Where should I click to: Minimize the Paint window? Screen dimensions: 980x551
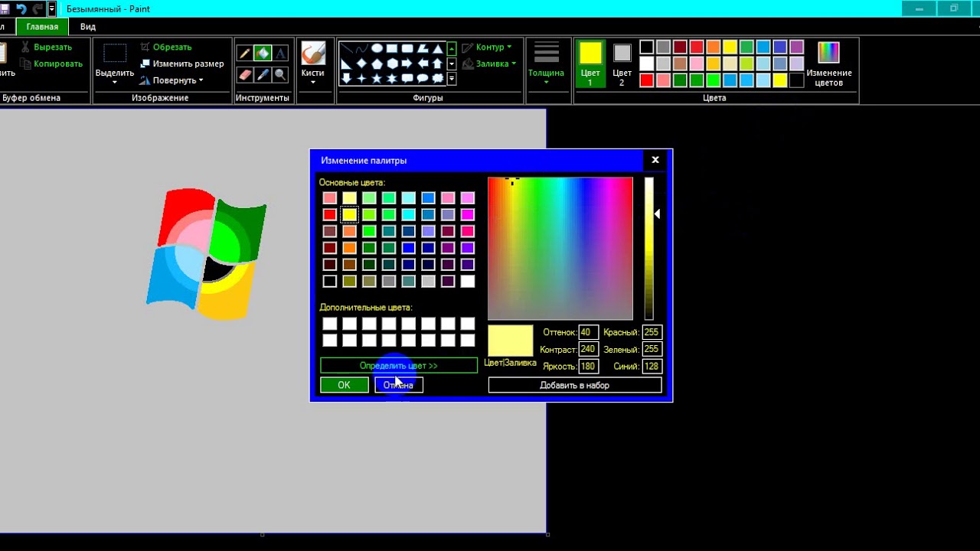click(x=920, y=8)
